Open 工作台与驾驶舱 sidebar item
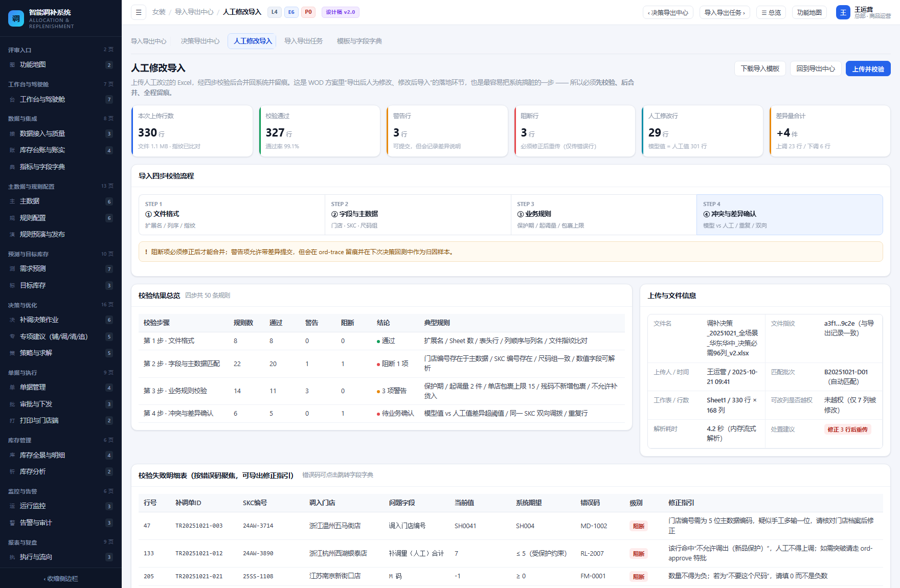 click(61, 100)
